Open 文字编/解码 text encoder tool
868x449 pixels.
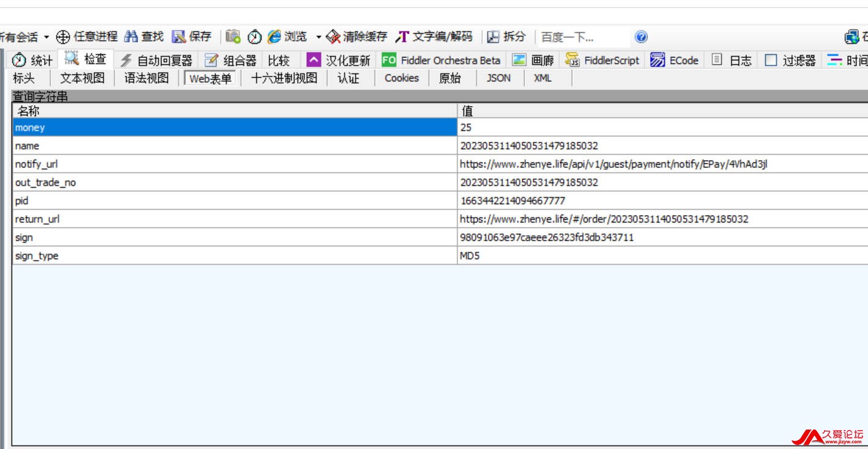click(x=434, y=37)
